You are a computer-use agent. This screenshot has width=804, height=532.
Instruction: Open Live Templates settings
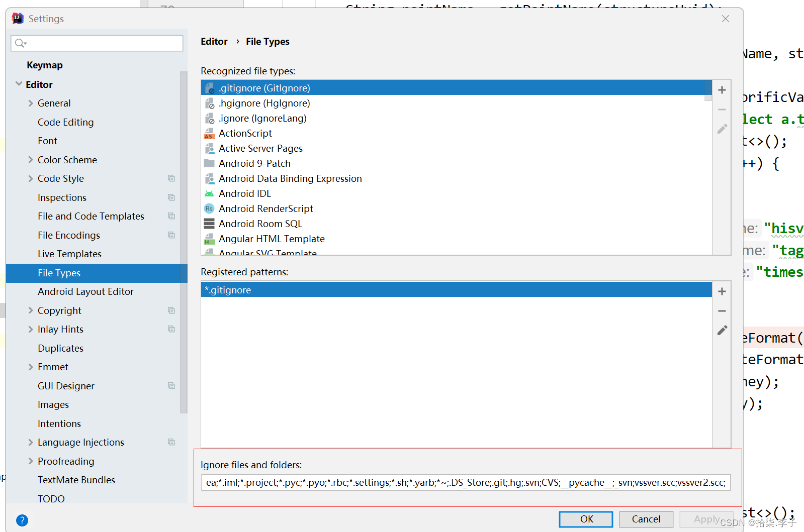pyautogui.click(x=69, y=254)
